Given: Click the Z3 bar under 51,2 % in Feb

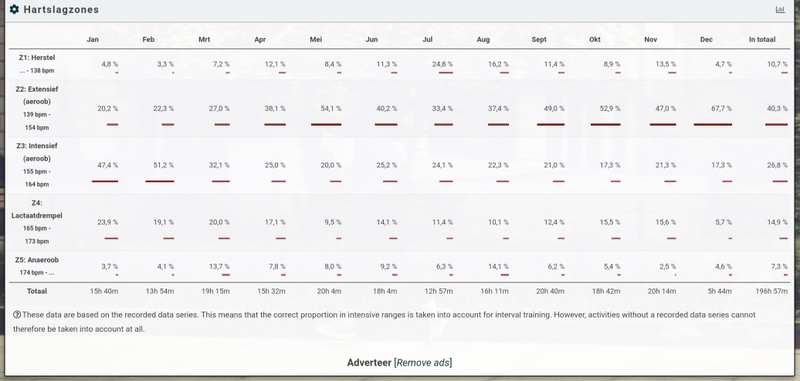Looking at the screenshot, I should 160,181.
